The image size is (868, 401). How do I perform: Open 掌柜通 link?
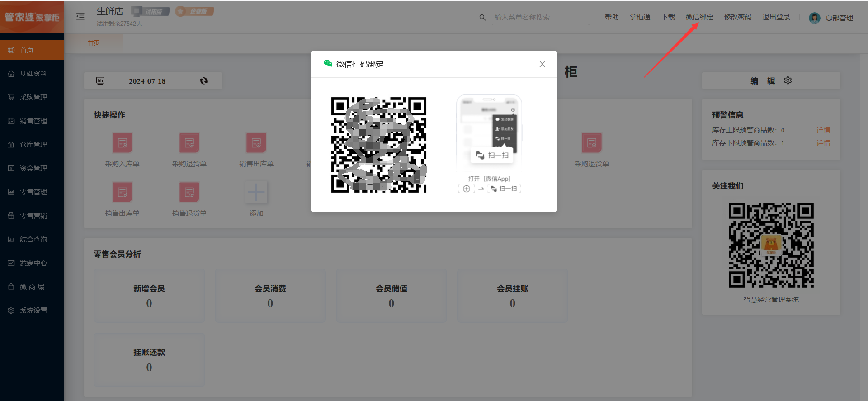tap(640, 17)
